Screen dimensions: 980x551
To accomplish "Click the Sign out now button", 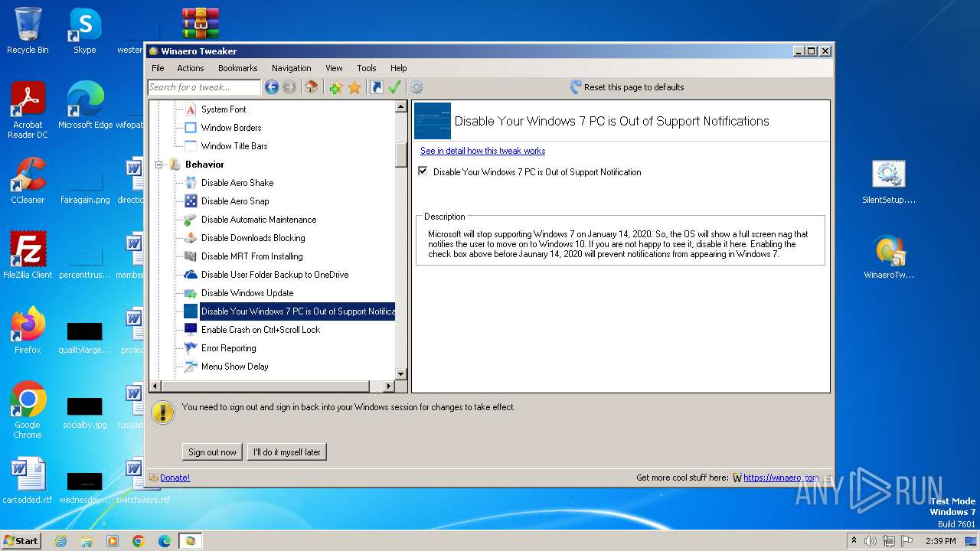I will pyautogui.click(x=212, y=452).
